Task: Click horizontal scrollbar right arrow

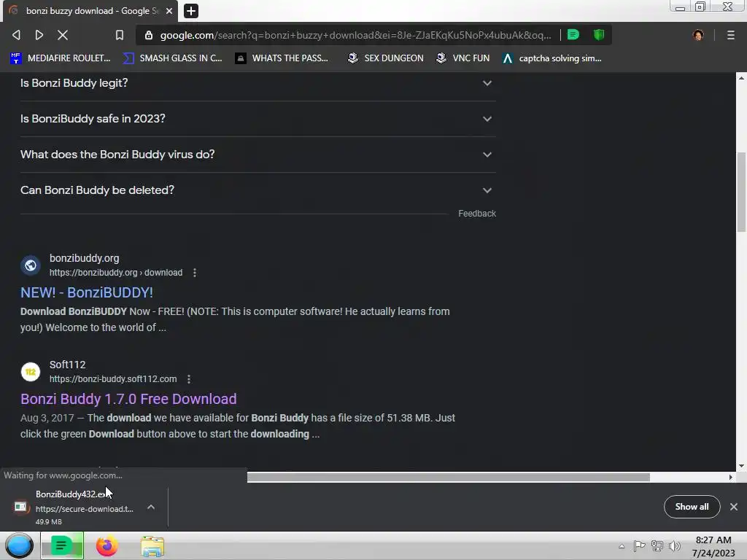Action: (x=731, y=477)
